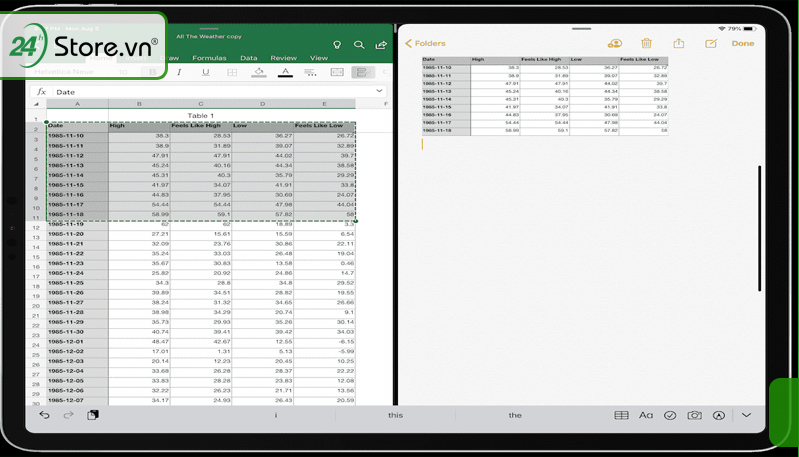Screen dimensions: 799x457
Task: Choose the font color A
Action: tap(285, 72)
